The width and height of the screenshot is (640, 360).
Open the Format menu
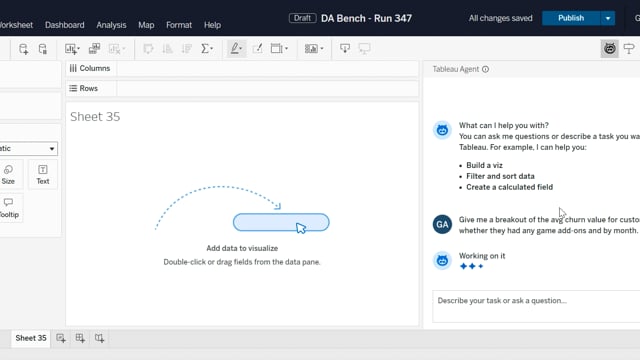click(179, 25)
